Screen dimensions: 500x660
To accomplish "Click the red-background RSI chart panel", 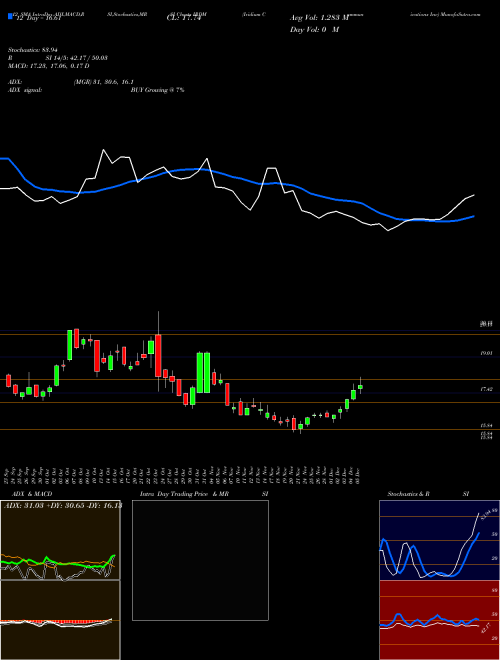I will tap(439, 620).
